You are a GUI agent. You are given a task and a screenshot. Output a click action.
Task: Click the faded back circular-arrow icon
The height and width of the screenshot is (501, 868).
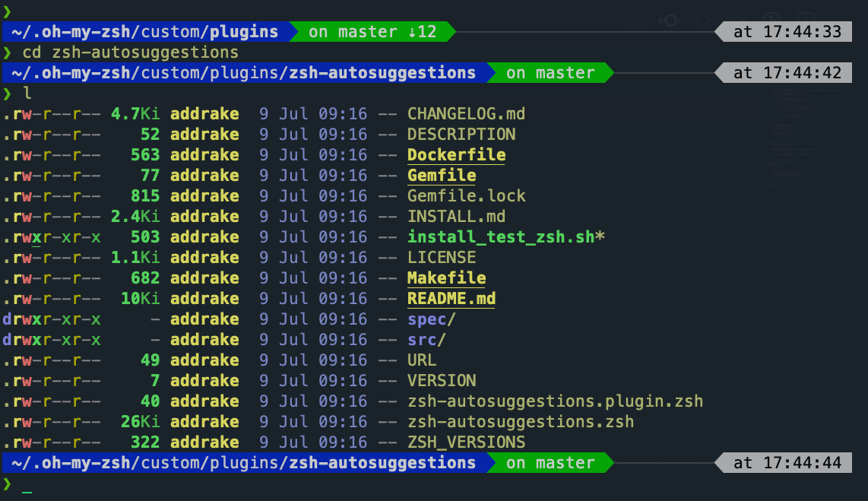point(669,19)
